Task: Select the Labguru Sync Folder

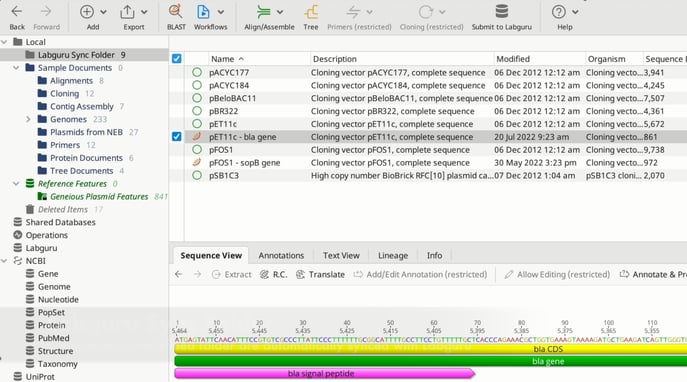Action: point(76,55)
